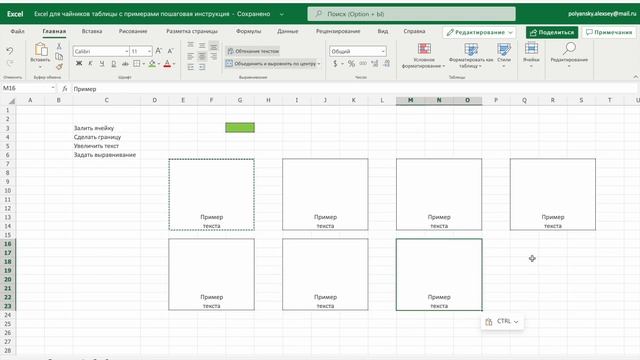Click the Поиск search field

411,14
